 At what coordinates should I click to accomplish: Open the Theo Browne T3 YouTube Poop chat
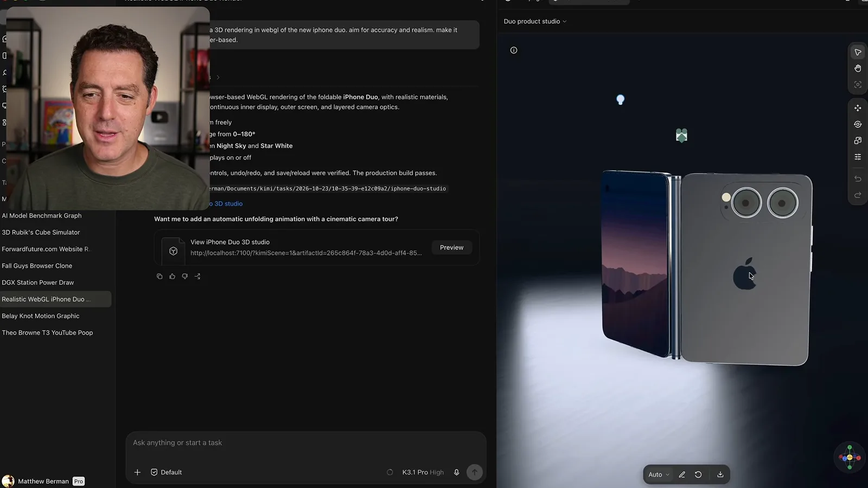[47, 333]
